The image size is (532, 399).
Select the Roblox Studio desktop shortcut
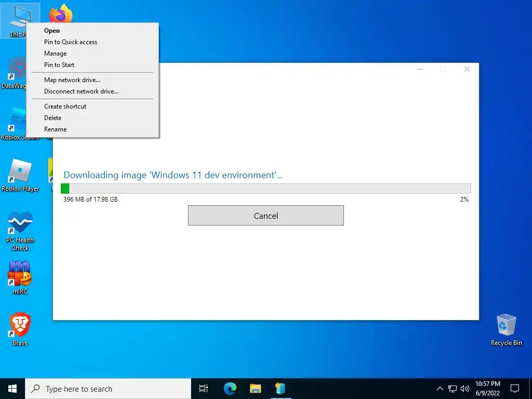[x=14, y=124]
